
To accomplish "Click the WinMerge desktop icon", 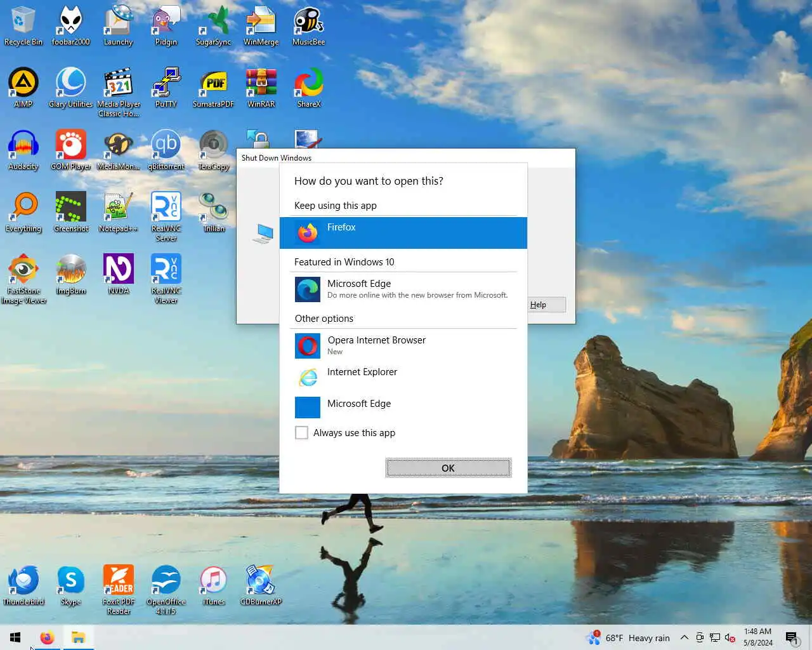I will (261, 25).
